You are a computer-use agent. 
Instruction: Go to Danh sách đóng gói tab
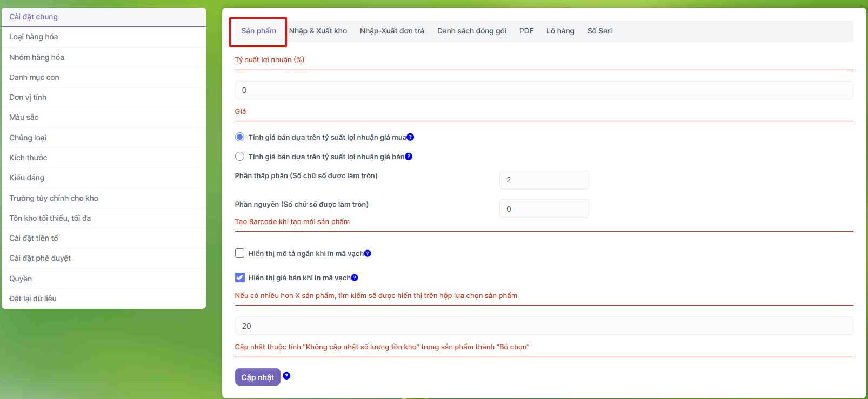click(x=471, y=31)
